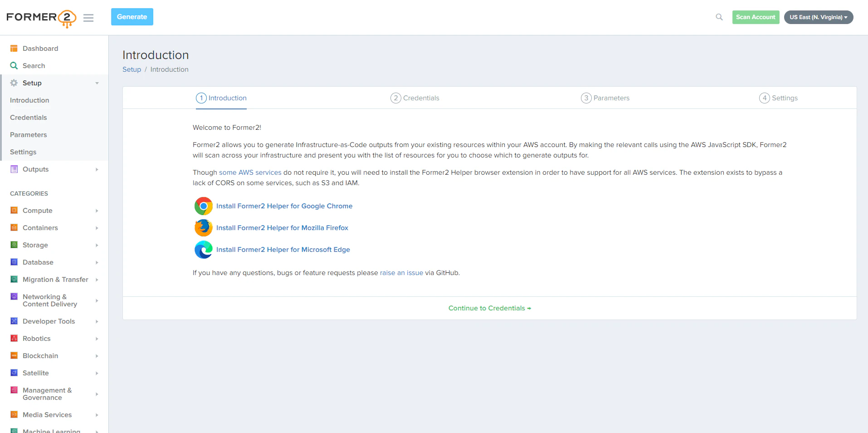Expand the Networking & Content Delivery arrow

(x=97, y=301)
